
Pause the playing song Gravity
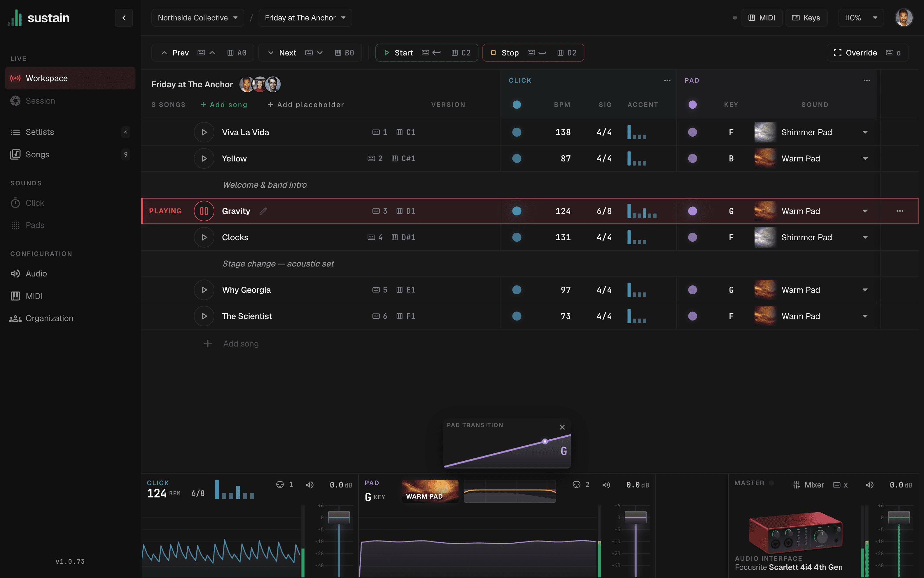tap(204, 211)
